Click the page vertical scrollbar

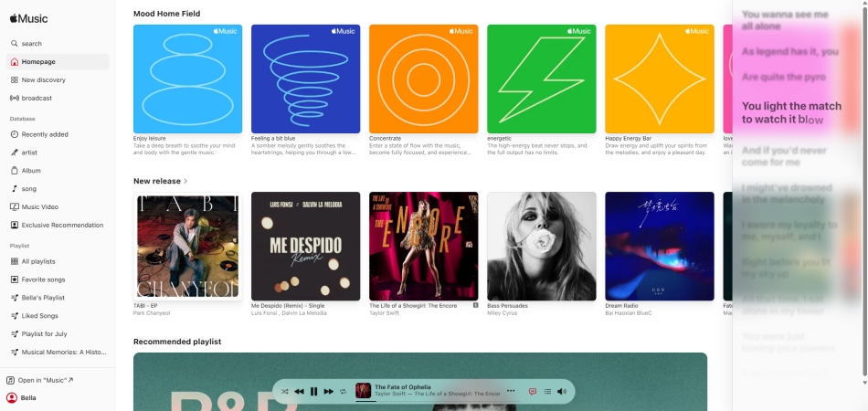pos(864,194)
